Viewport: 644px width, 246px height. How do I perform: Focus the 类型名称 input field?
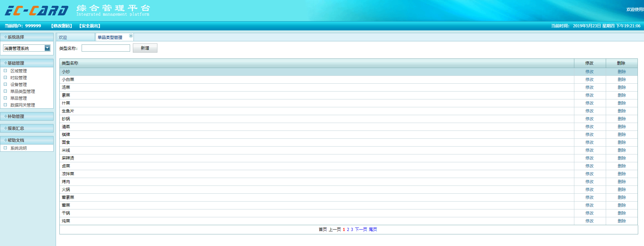(106, 48)
